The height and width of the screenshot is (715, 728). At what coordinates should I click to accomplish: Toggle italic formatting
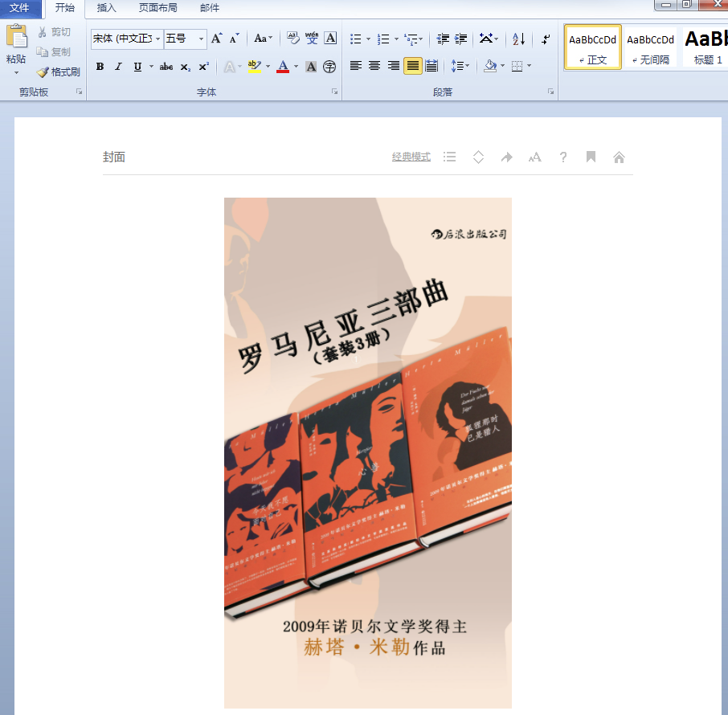pyautogui.click(x=118, y=67)
